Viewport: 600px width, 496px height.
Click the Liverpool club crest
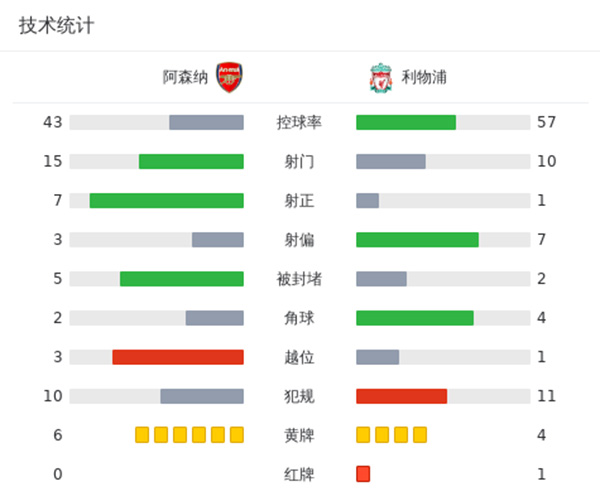coord(380,77)
